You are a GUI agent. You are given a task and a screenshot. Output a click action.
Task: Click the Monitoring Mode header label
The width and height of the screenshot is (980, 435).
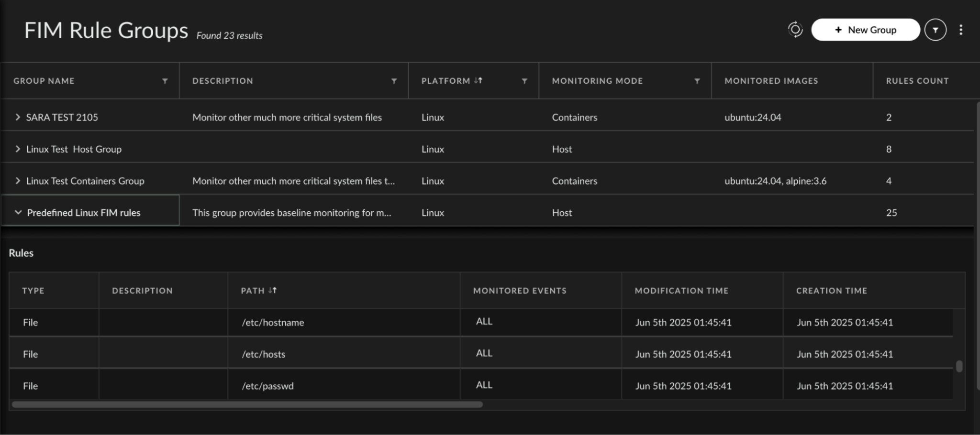click(597, 81)
